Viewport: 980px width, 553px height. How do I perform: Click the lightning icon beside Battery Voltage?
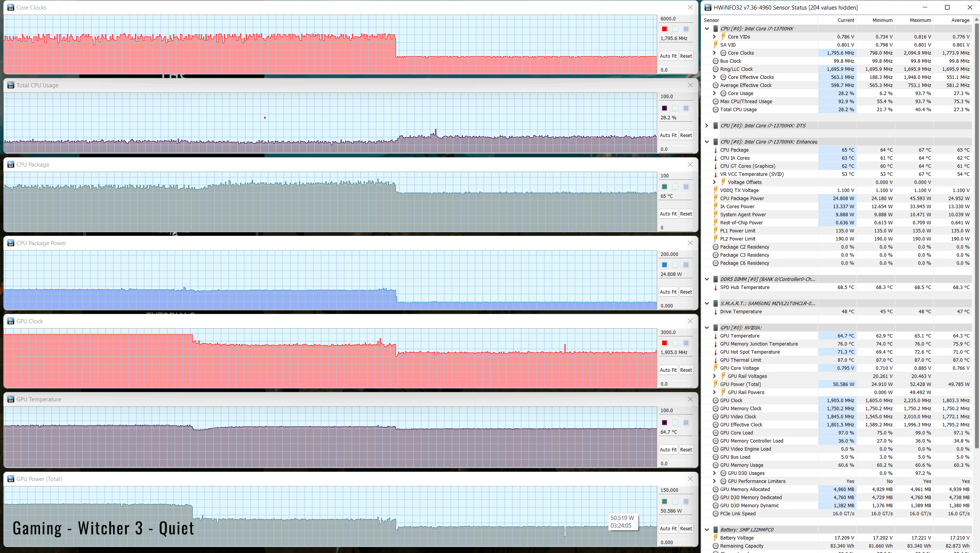715,538
